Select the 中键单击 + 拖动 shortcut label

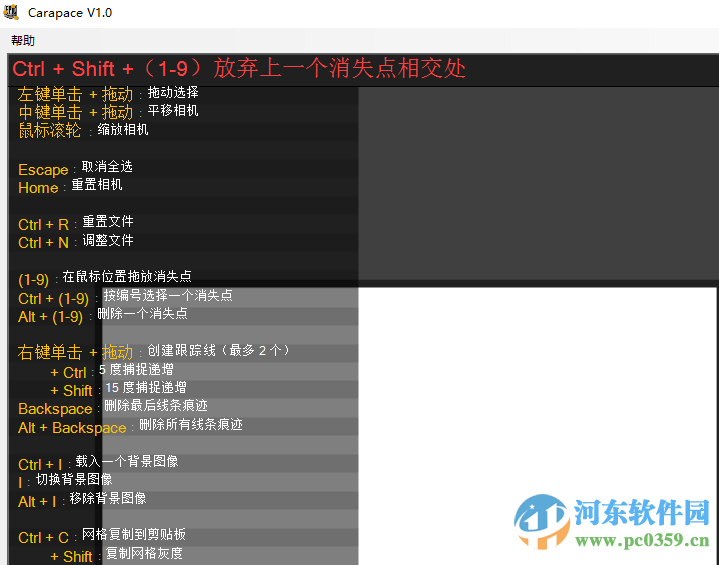click(x=76, y=112)
